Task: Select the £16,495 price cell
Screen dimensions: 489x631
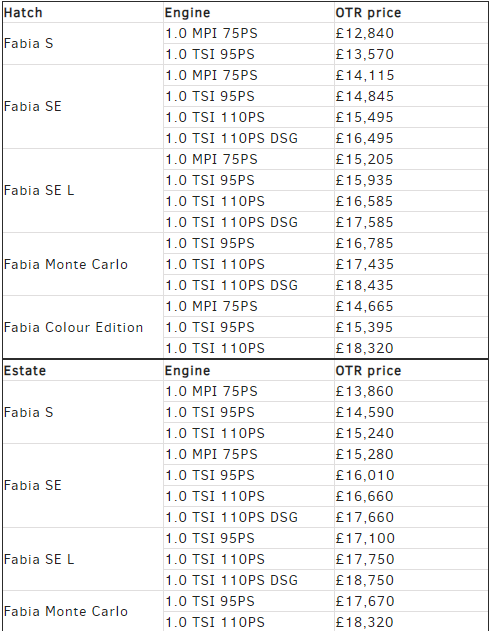Action: click(411, 138)
